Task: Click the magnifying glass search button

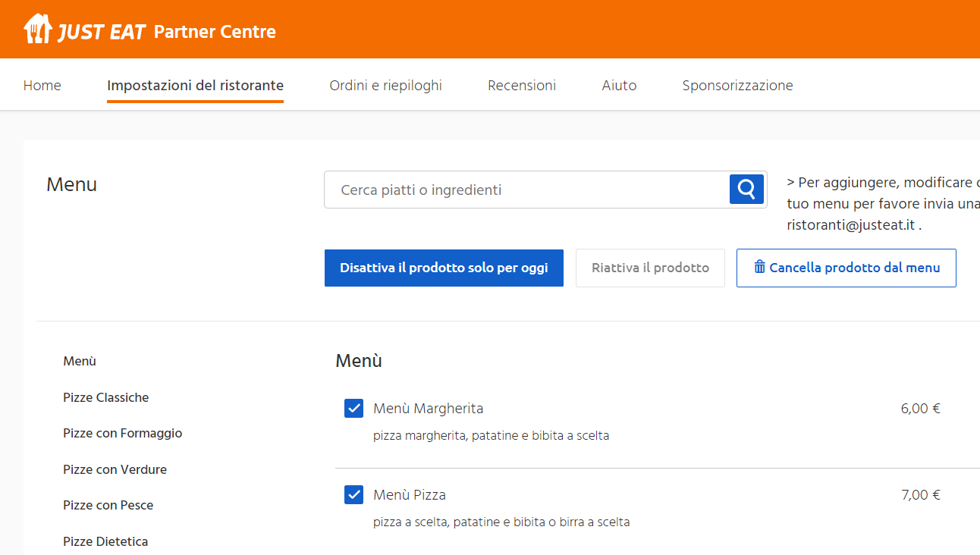Action: point(746,190)
